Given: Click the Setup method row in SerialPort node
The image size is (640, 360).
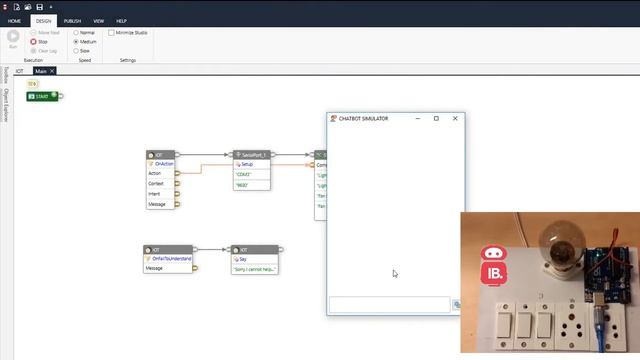Looking at the screenshot, I should pyautogui.click(x=251, y=164).
